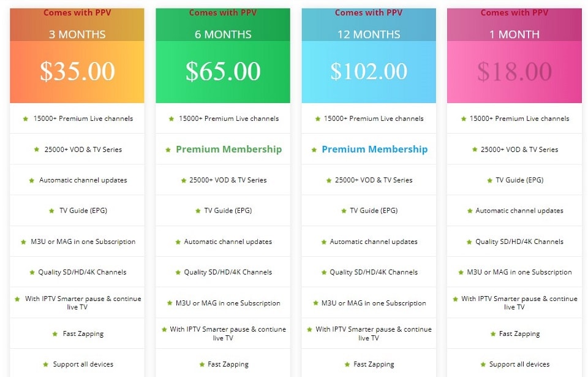Click star beside M3U or MAG in 1 Month plan
The height and width of the screenshot is (377, 588).
coord(461,272)
